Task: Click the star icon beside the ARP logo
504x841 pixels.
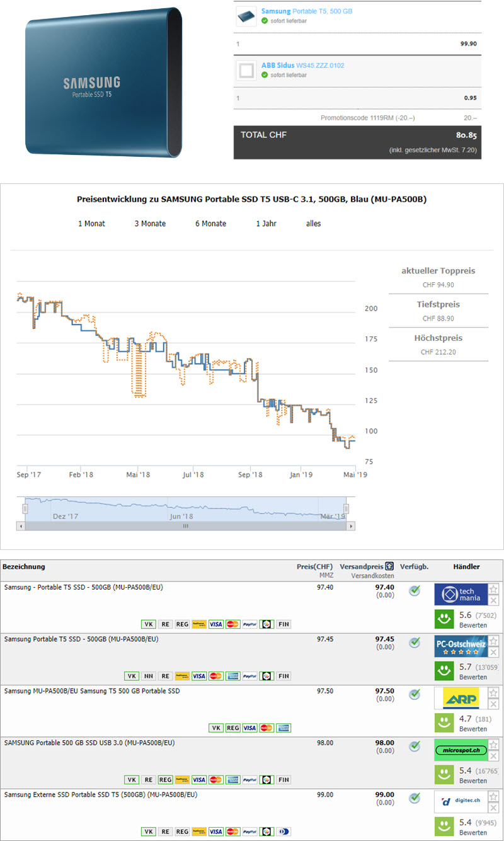Action: coord(493,692)
